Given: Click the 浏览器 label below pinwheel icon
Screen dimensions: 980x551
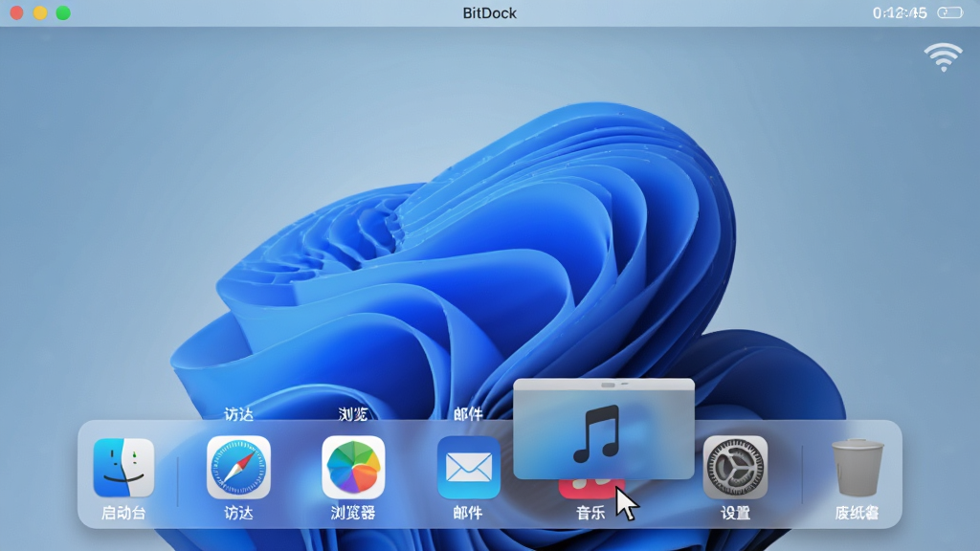Looking at the screenshot, I should click(353, 513).
